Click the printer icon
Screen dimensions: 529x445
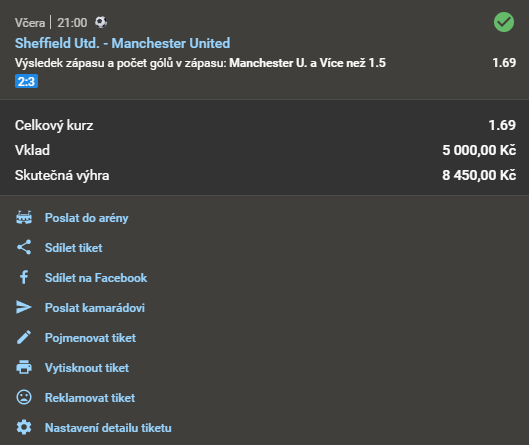[24, 367]
